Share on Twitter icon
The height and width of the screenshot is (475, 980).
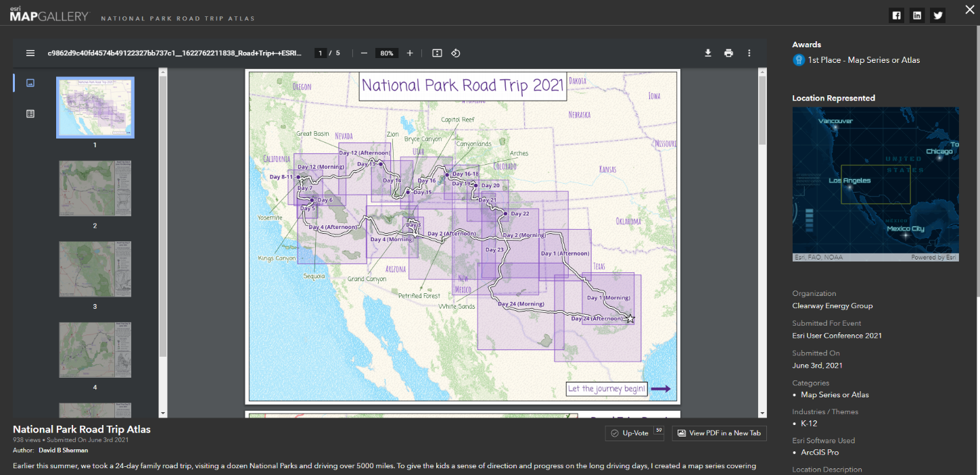click(937, 15)
